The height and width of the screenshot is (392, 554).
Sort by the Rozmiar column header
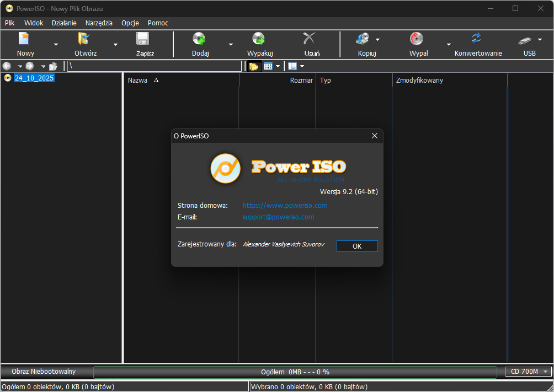[x=278, y=80]
